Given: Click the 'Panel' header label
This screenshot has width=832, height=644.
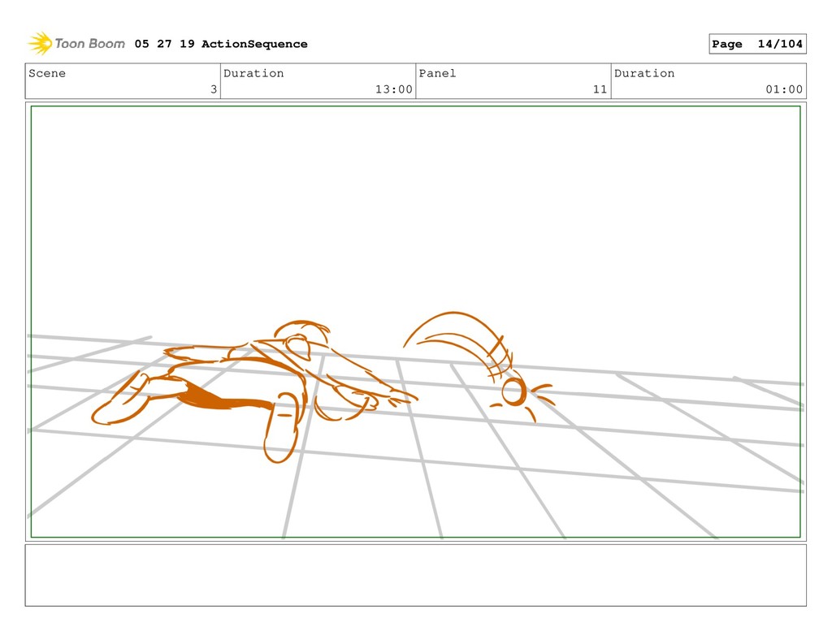Looking at the screenshot, I should [437, 73].
